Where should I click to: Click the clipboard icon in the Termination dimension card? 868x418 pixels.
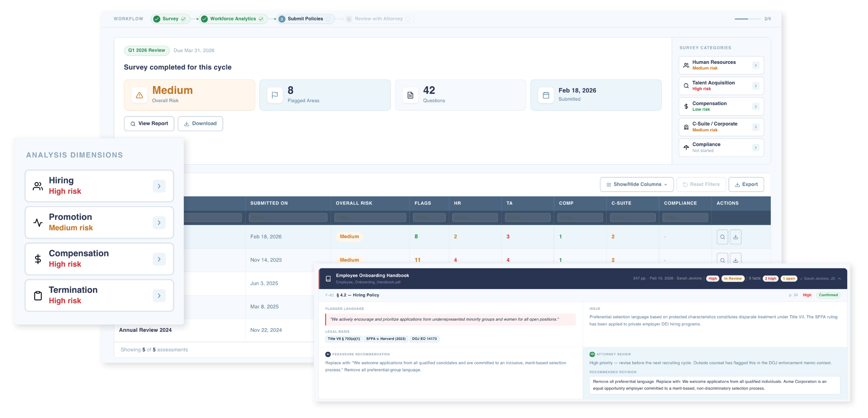[x=38, y=295]
